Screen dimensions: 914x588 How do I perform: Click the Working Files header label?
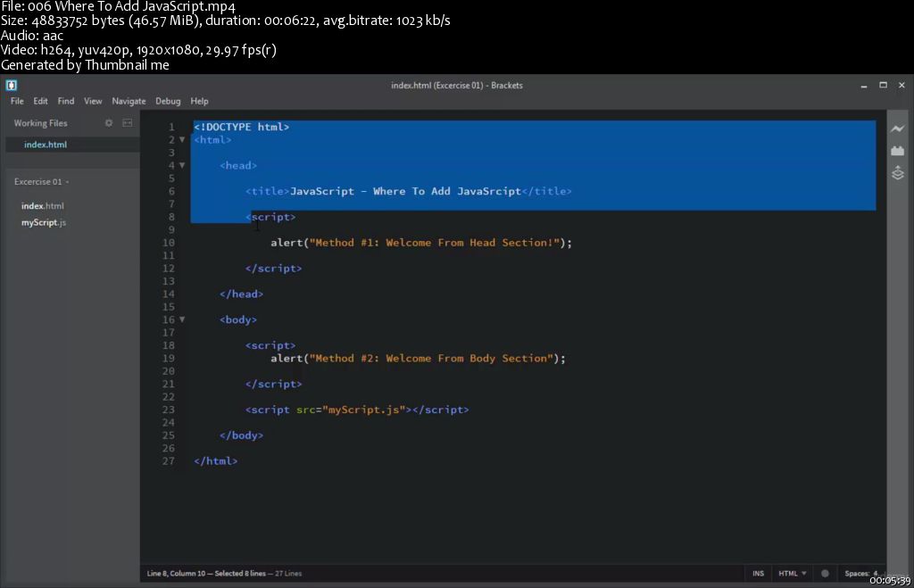41,123
